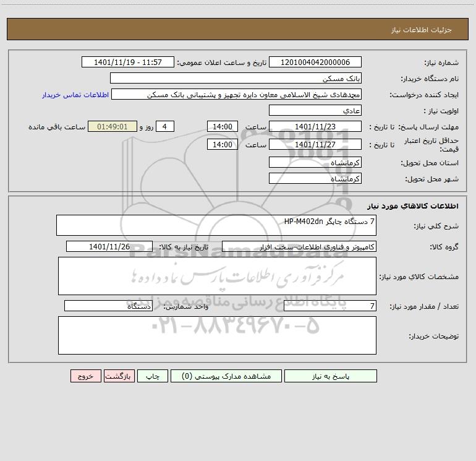The image size is (476, 461).
Task: Click the نام دستگاه خریدار label
Action: pos(430,79)
